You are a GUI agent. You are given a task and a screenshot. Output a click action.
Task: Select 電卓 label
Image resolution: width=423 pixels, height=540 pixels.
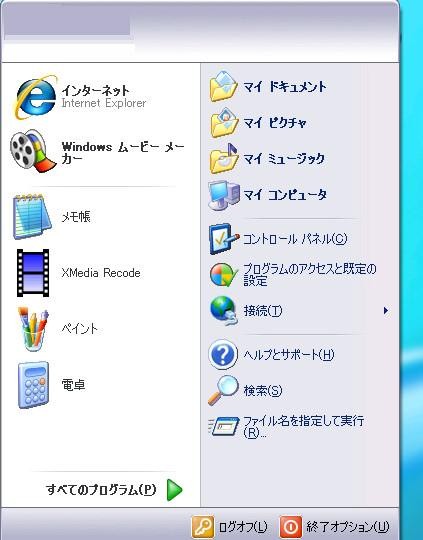point(73,385)
